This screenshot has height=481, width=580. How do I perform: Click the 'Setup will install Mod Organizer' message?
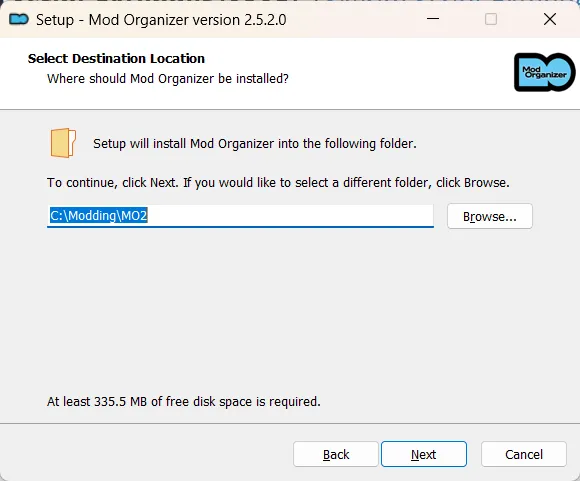coord(255,144)
